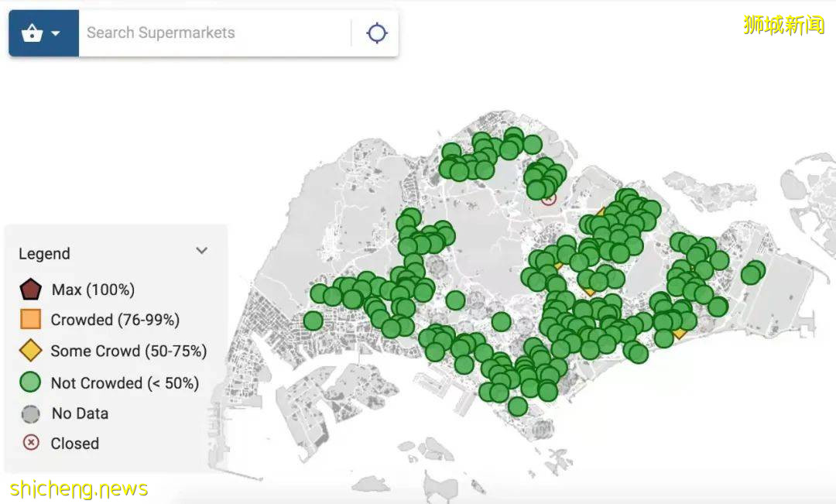Collapse the Legend panel using its chevron
Screen dimensions: 836x504
[201, 251]
